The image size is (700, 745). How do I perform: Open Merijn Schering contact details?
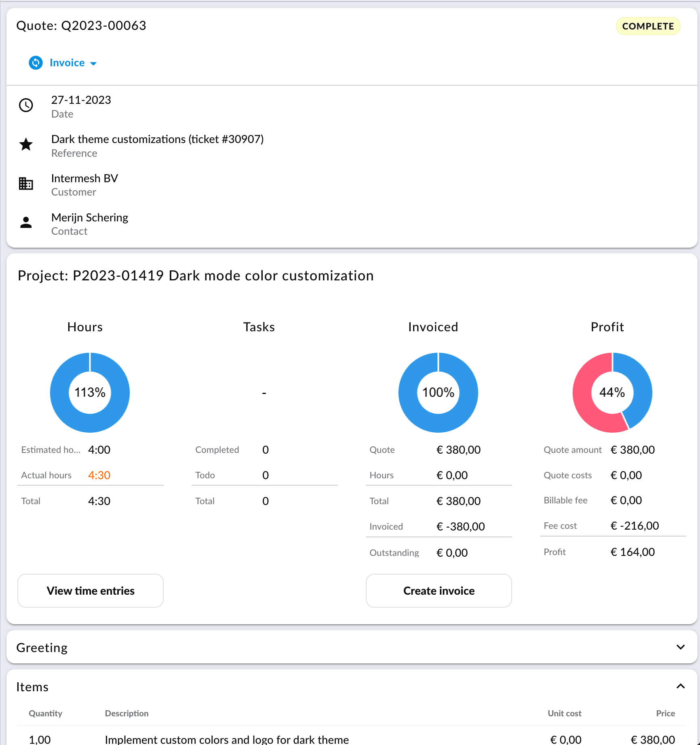[89, 217]
